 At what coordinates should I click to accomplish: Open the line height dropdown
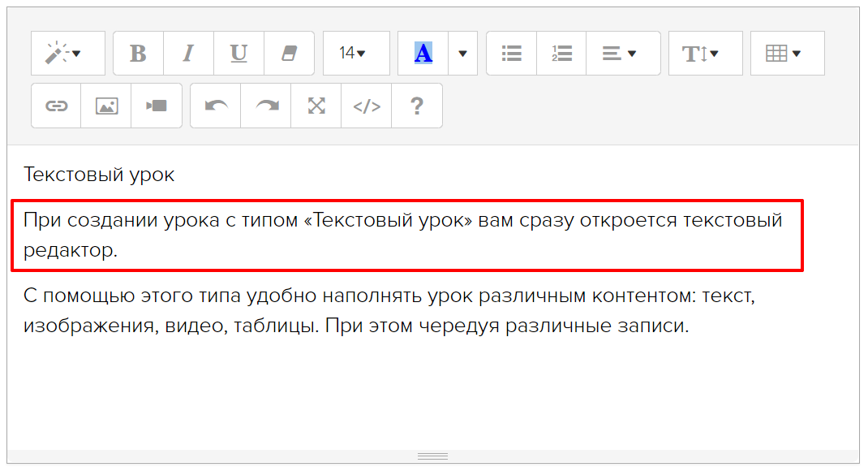[705, 54]
